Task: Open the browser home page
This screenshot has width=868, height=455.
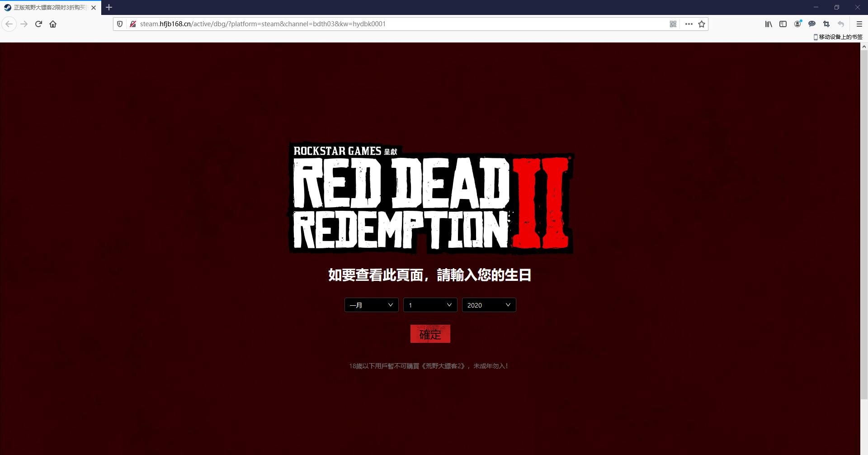Action: tap(53, 24)
